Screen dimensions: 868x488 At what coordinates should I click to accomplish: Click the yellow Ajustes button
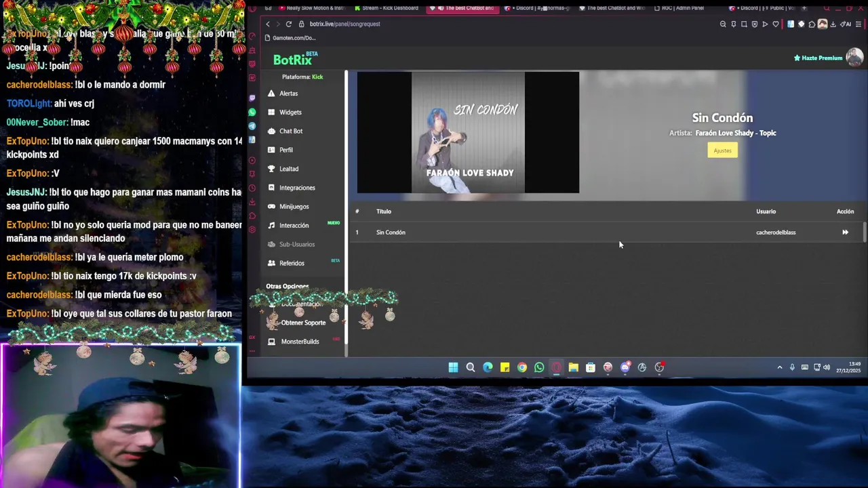(722, 150)
